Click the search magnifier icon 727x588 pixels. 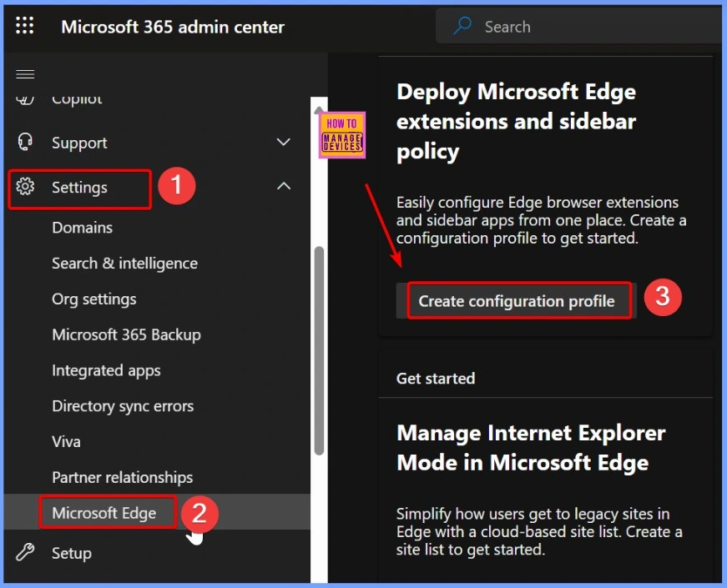462,26
